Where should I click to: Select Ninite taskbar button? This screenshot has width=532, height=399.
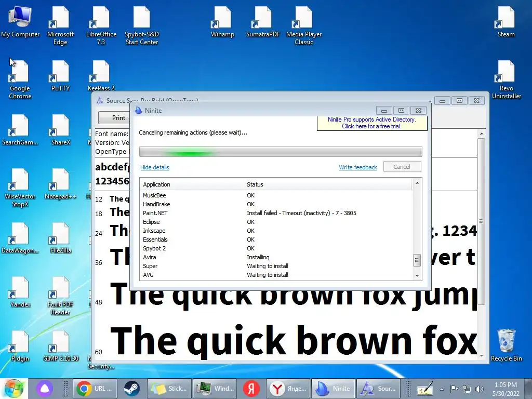pos(334,389)
